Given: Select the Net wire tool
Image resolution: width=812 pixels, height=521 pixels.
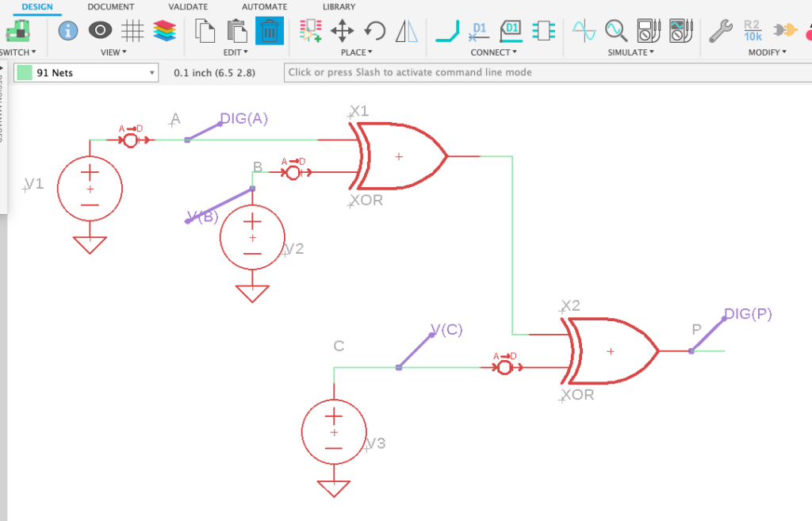Looking at the screenshot, I should pos(447,31).
